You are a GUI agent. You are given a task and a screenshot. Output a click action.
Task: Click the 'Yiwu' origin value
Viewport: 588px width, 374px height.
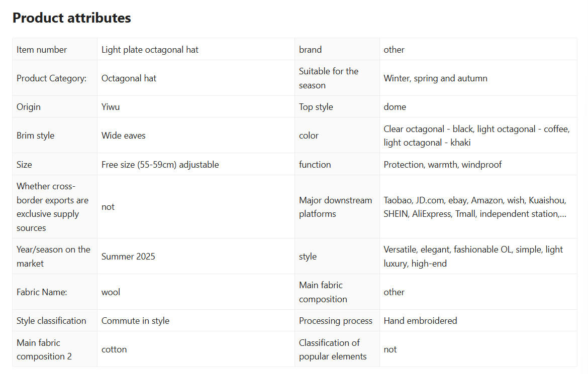coord(111,107)
